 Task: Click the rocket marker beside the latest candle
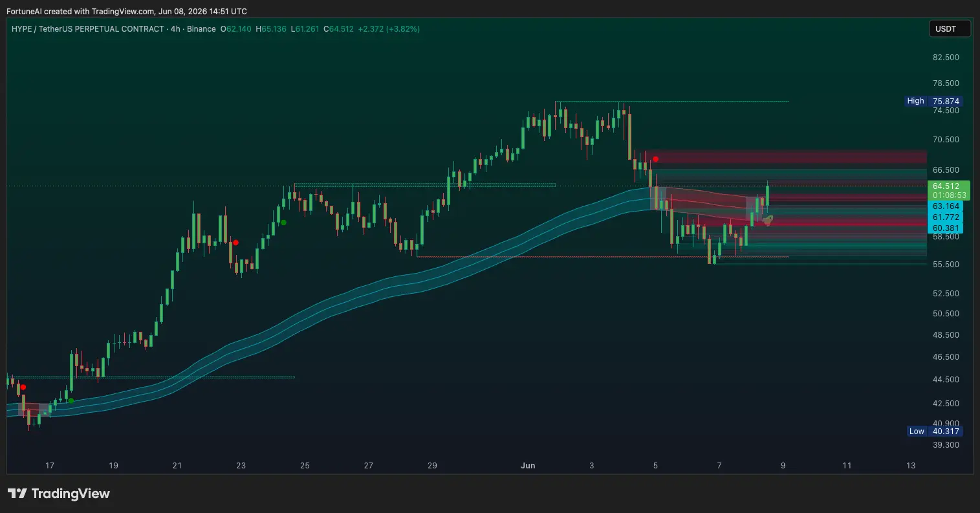tap(768, 221)
